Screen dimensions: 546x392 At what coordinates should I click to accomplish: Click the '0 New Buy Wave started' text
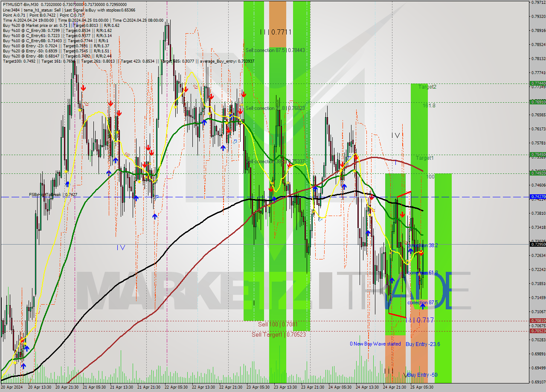click(375, 344)
